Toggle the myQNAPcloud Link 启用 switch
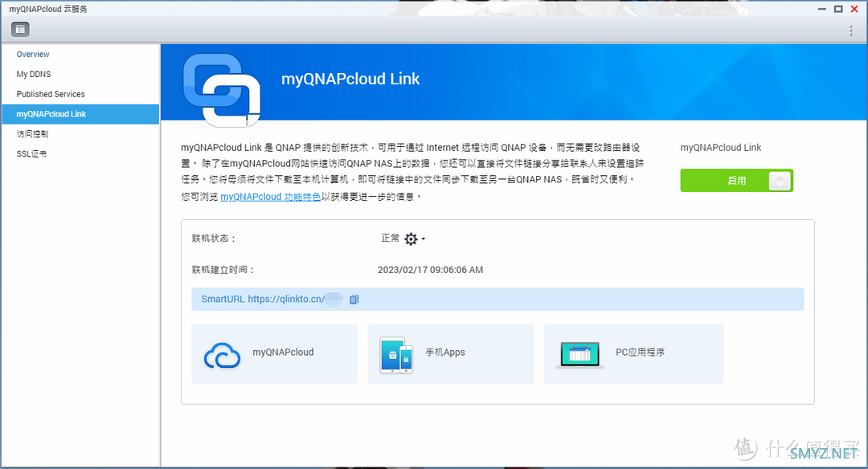This screenshot has height=469, width=868. pos(736,181)
